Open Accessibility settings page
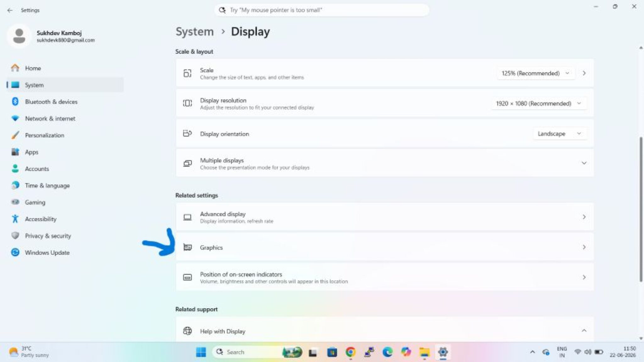644x362 pixels. (x=65, y=219)
